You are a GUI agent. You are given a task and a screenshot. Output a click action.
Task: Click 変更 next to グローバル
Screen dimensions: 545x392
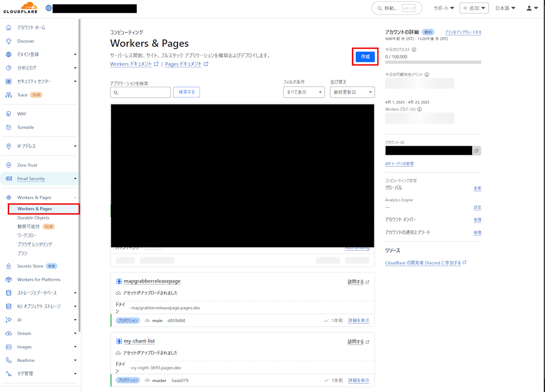(x=477, y=188)
